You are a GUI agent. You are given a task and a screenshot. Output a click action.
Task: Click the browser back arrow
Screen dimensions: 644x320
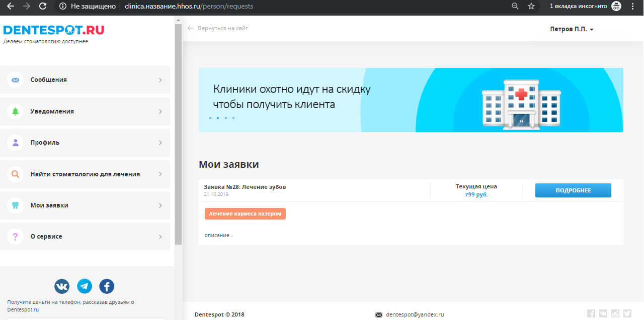coord(10,6)
